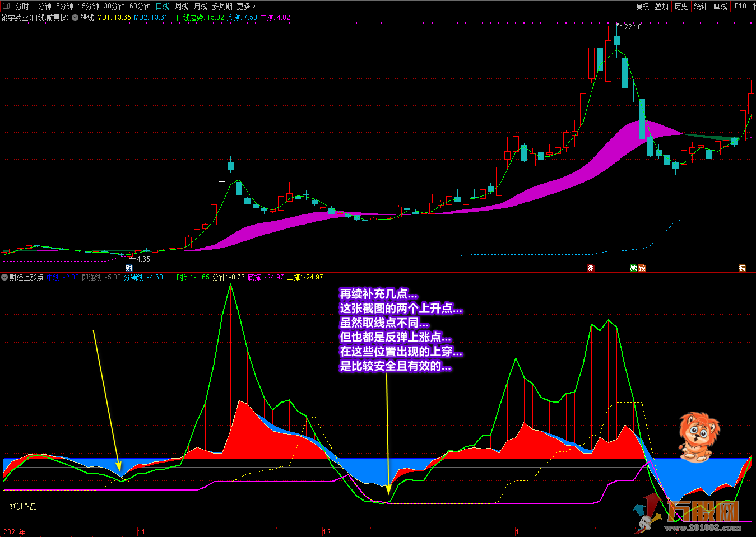
Task: Click the 榜 ranking marker icon
Action: click(742, 268)
